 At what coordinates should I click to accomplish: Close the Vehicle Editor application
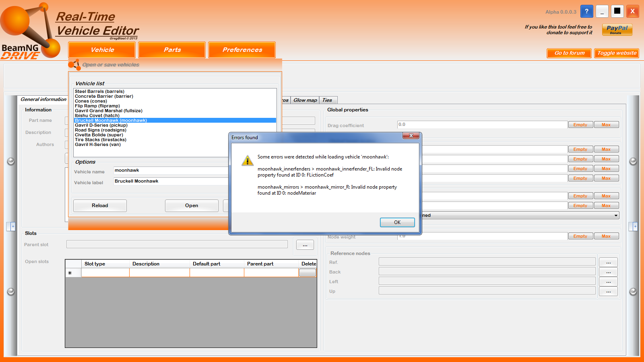point(633,11)
